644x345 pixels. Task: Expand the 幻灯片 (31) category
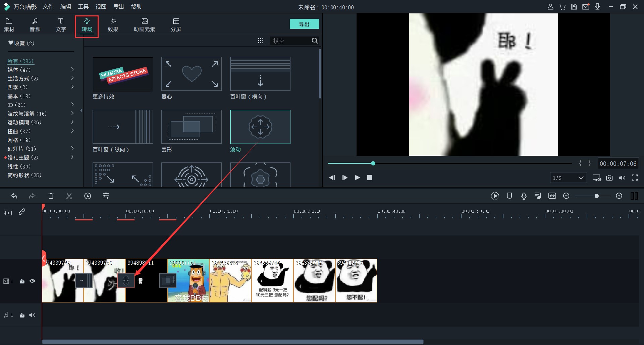click(x=72, y=148)
